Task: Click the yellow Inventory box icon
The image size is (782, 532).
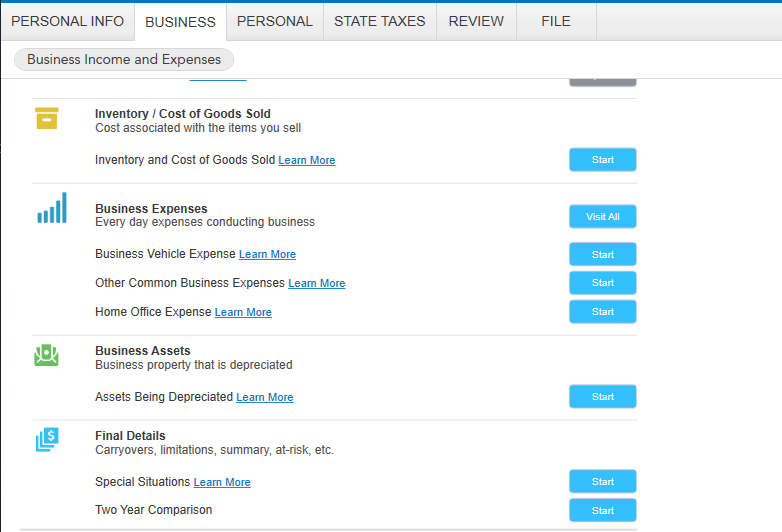Action: (46, 118)
